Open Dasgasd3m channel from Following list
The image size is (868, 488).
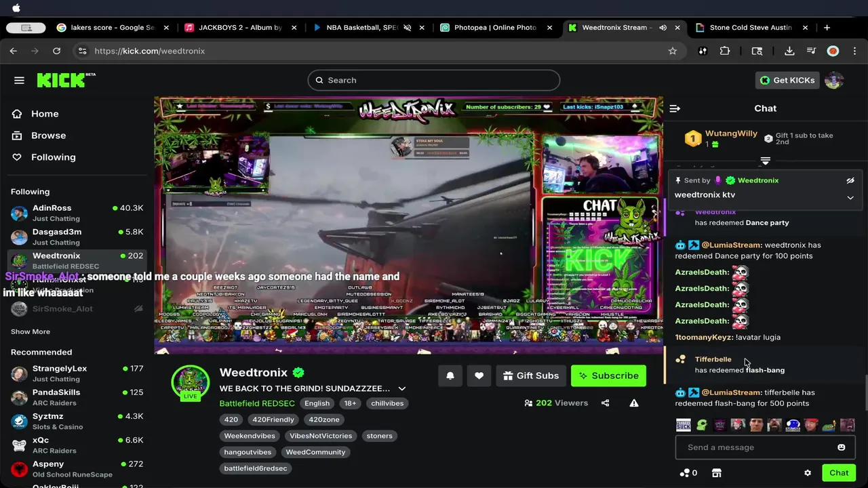point(77,237)
